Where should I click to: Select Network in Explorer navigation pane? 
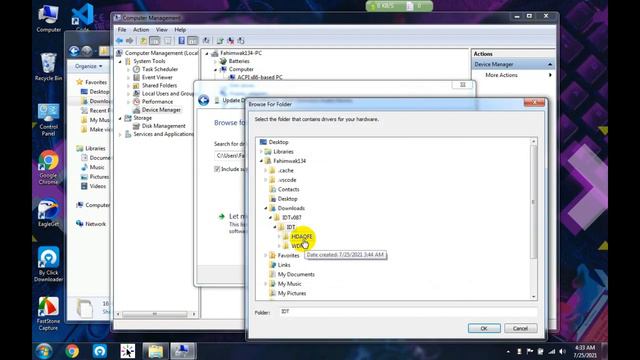(x=95, y=224)
